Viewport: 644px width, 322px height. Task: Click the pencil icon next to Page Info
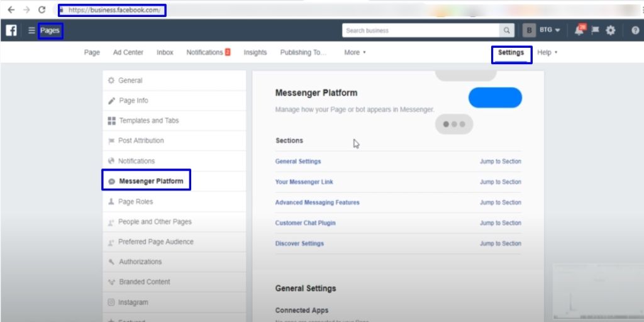111,101
